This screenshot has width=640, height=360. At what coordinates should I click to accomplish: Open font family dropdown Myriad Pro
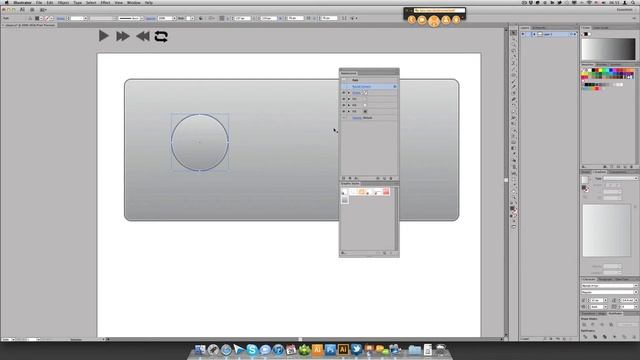(609, 286)
